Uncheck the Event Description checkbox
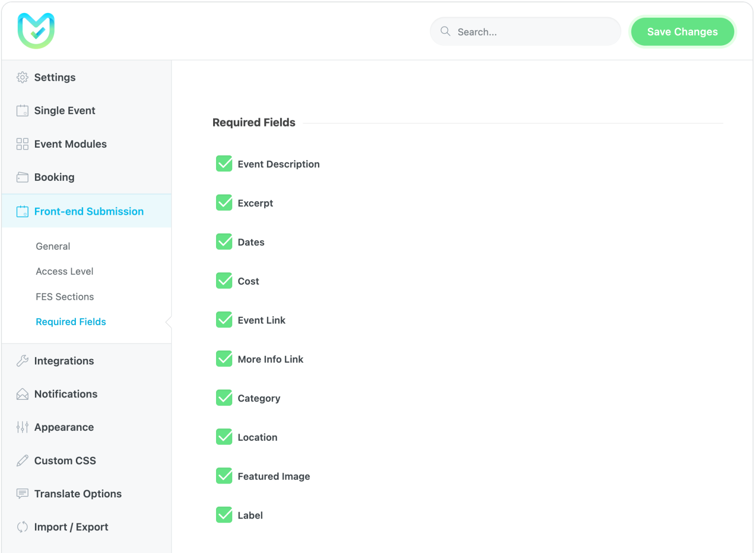The width and height of the screenshot is (756, 553). click(x=224, y=163)
